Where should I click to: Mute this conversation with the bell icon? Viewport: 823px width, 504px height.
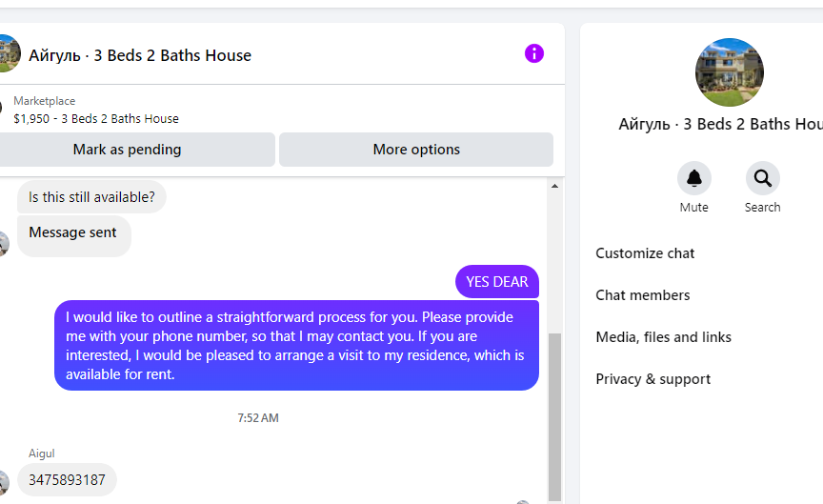(x=693, y=178)
